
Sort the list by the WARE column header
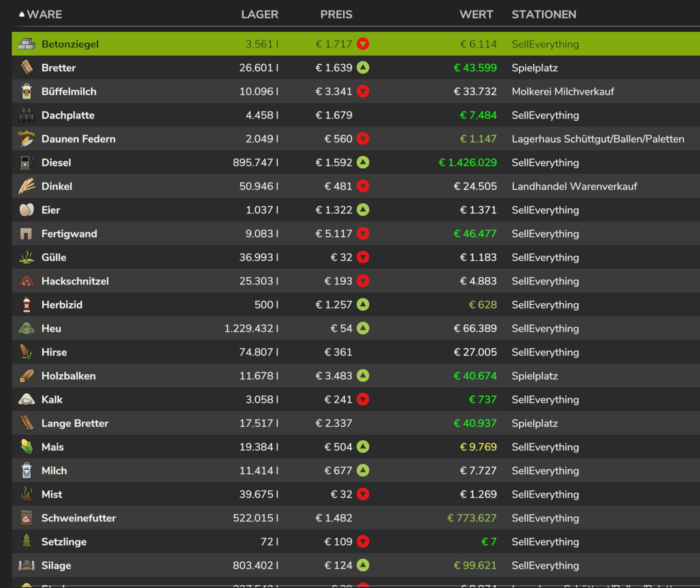coord(44,14)
